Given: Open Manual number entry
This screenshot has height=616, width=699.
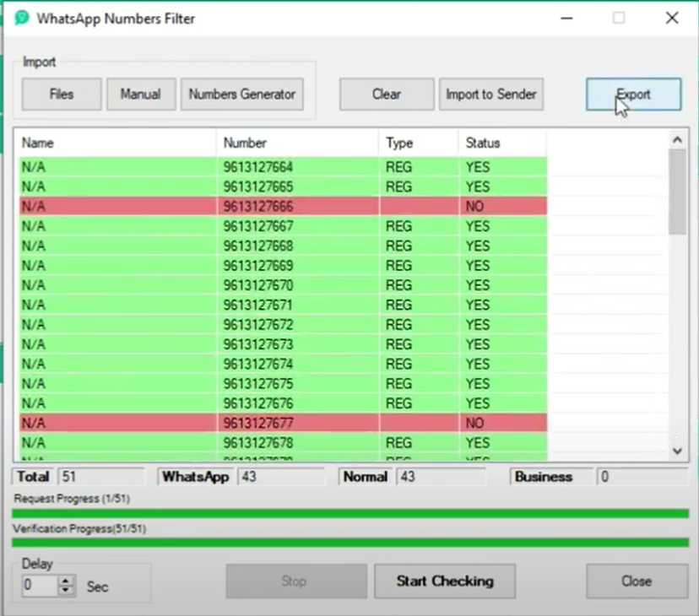Looking at the screenshot, I should pos(140,95).
